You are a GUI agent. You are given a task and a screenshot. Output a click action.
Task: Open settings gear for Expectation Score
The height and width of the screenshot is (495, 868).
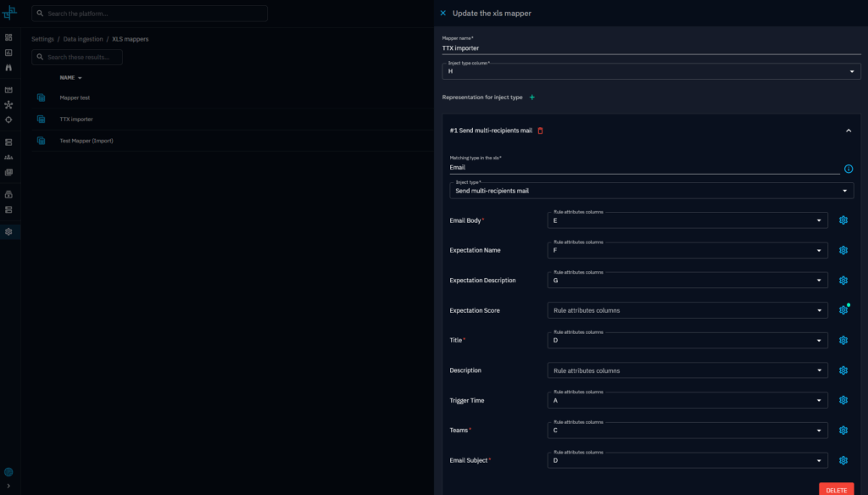pyautogui.click(x=843, y=310)
